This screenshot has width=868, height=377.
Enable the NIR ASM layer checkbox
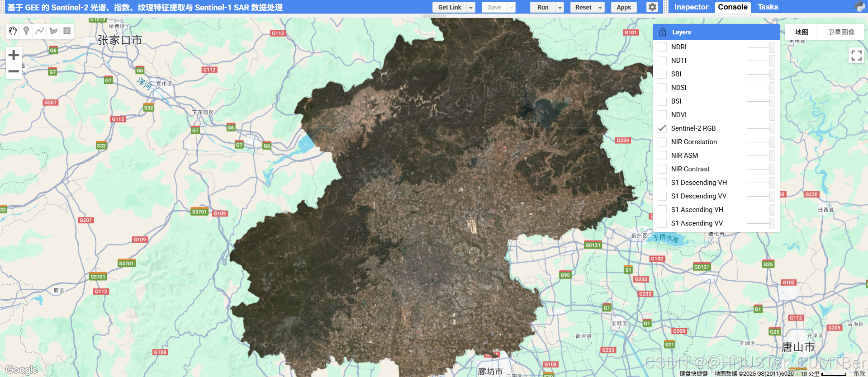tap(662, 156)
